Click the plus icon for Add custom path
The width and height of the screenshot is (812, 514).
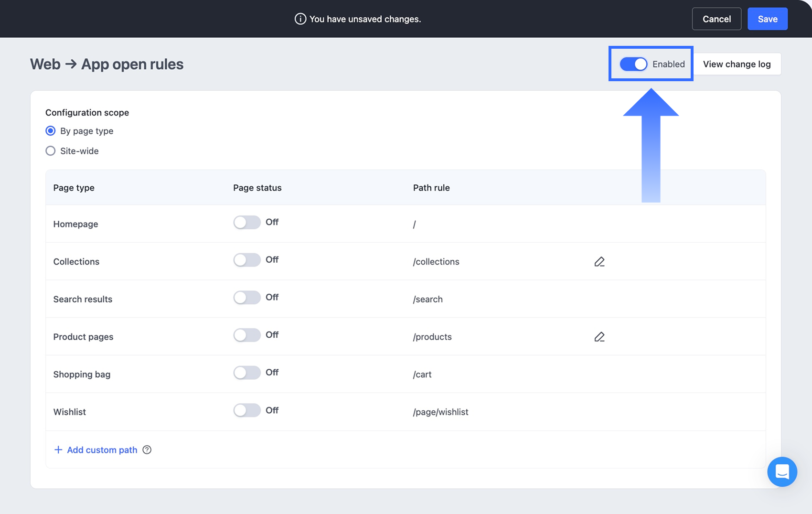(58, 450)
